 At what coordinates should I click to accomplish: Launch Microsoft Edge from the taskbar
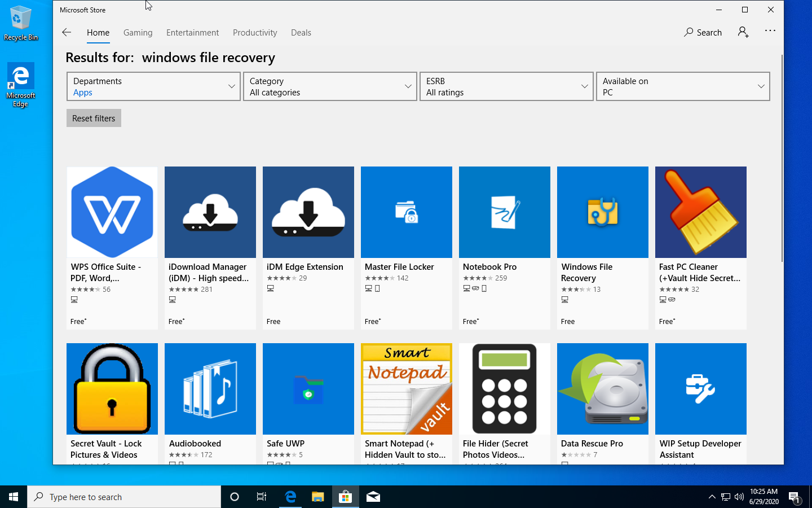[290, 497]
